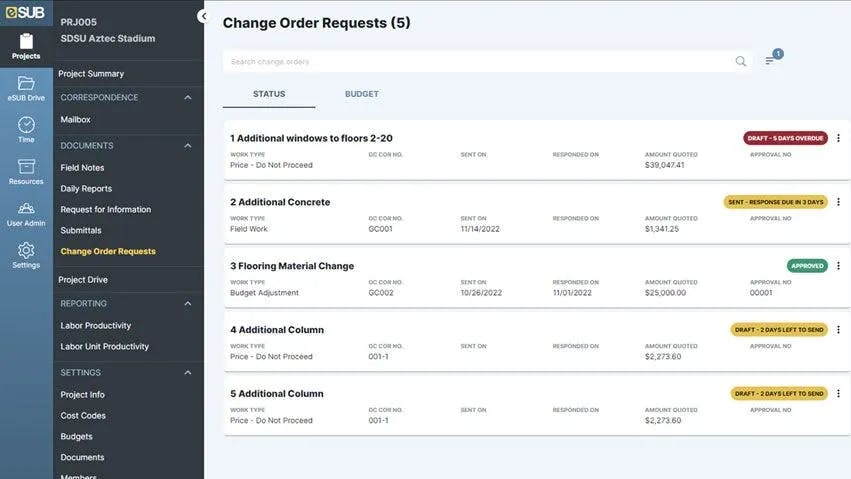This screenshot has height=479, width=851.
Task: Switch to the Budget tab
Action: 361,94
